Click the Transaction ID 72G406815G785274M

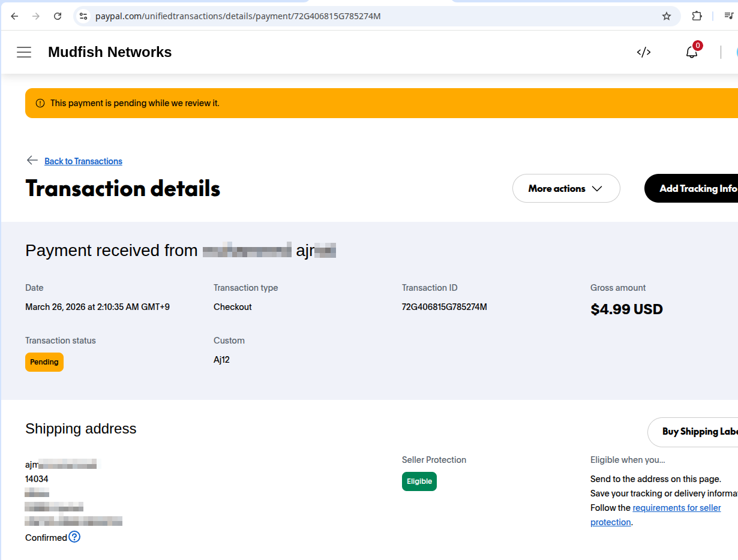(444, 307)
